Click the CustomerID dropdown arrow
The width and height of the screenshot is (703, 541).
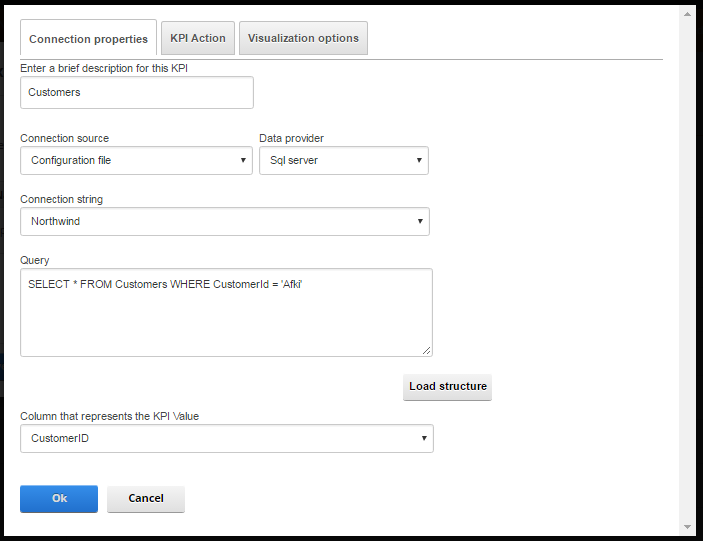pos(424,438)
